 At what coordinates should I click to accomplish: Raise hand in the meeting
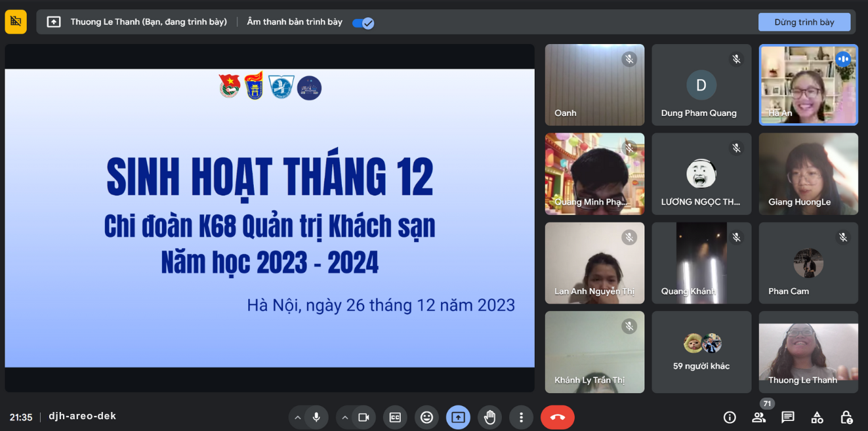pyautogui.click(x=489, y=417)
